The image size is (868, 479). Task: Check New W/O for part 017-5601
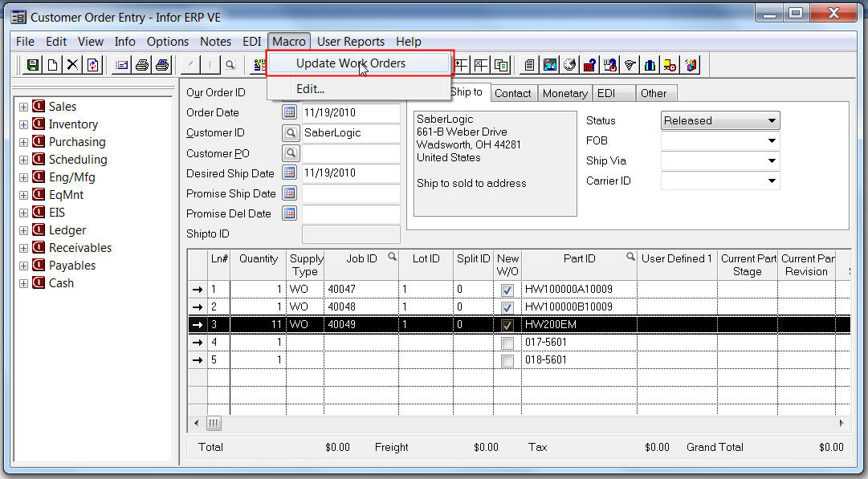pos(507,343)
